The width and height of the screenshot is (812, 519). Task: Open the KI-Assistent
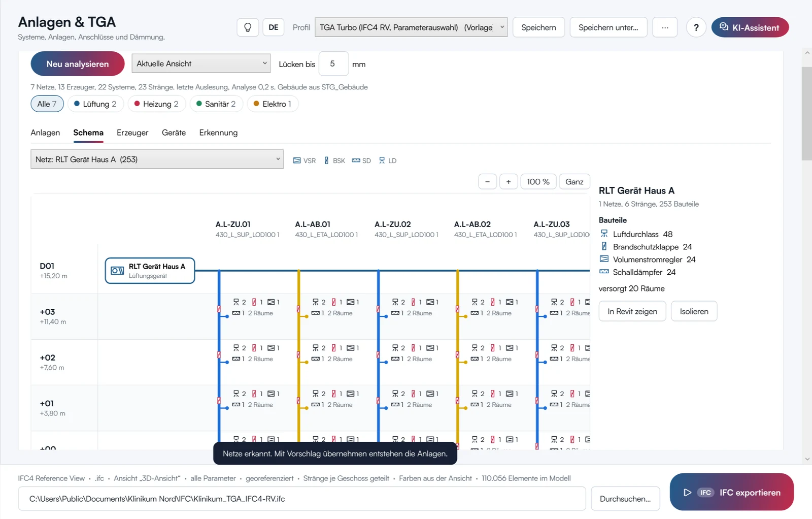(750, 27)
